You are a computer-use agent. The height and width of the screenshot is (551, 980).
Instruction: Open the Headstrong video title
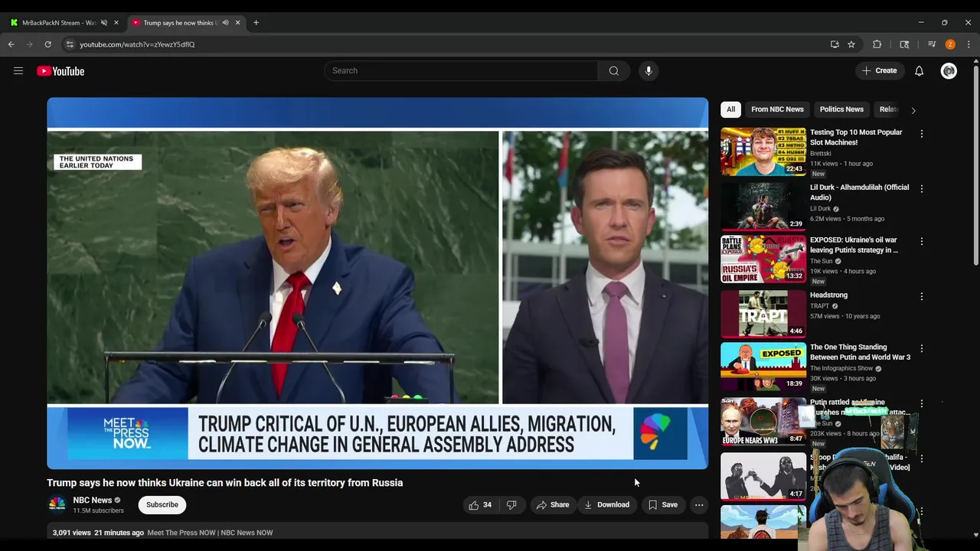pyautogui.click(x=828, y=295)
